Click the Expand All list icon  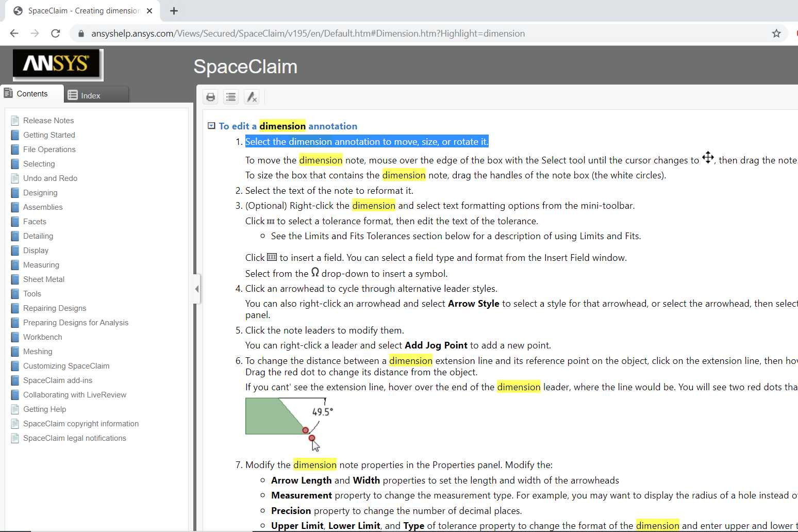click(x=231, y=97)
